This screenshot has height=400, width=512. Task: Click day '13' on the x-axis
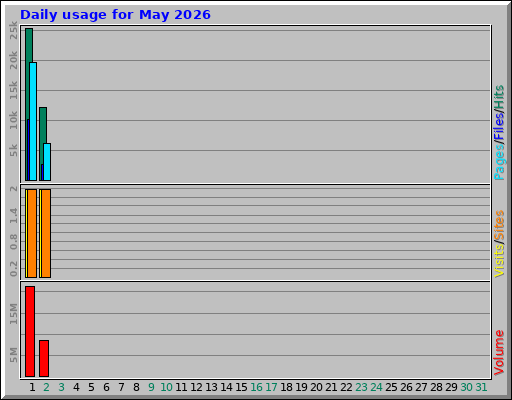[211, 387]
